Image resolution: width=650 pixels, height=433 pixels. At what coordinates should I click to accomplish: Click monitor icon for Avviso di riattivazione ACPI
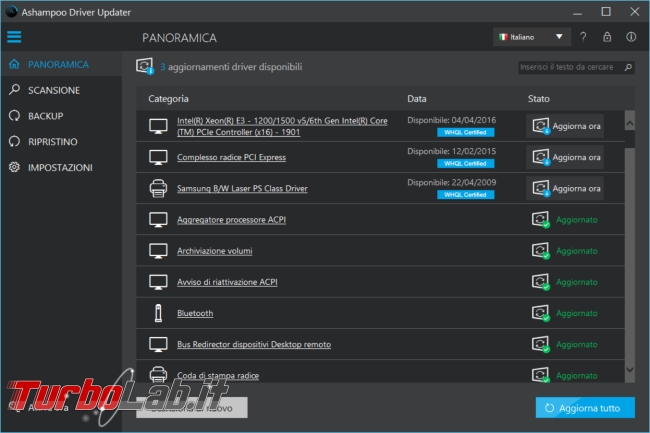pyautogui.click(x=158, y=282)
